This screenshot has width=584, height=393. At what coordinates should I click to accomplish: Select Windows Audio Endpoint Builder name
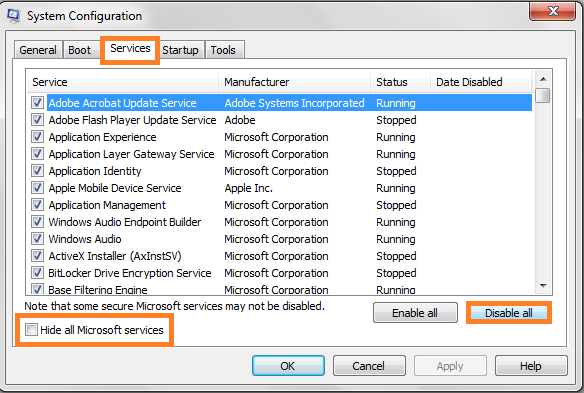(x=125, y=222)
